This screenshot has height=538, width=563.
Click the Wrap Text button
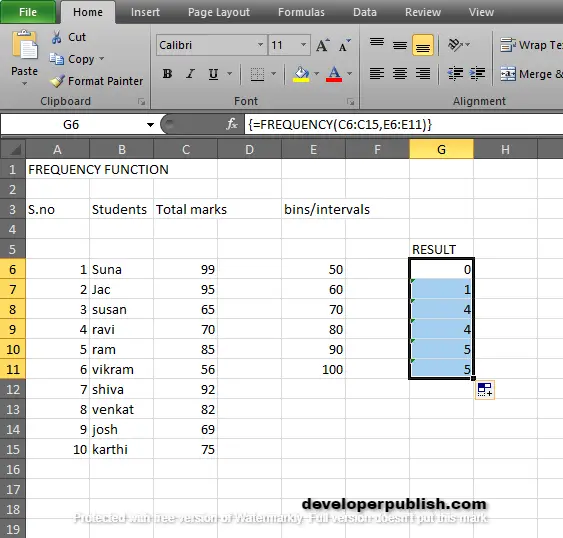531,45
